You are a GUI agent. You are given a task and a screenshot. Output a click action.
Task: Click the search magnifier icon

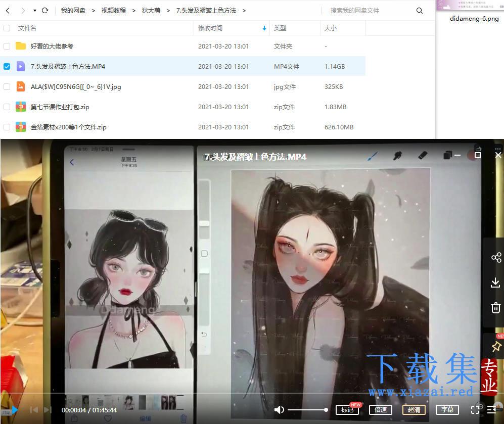tap(420, 11)
